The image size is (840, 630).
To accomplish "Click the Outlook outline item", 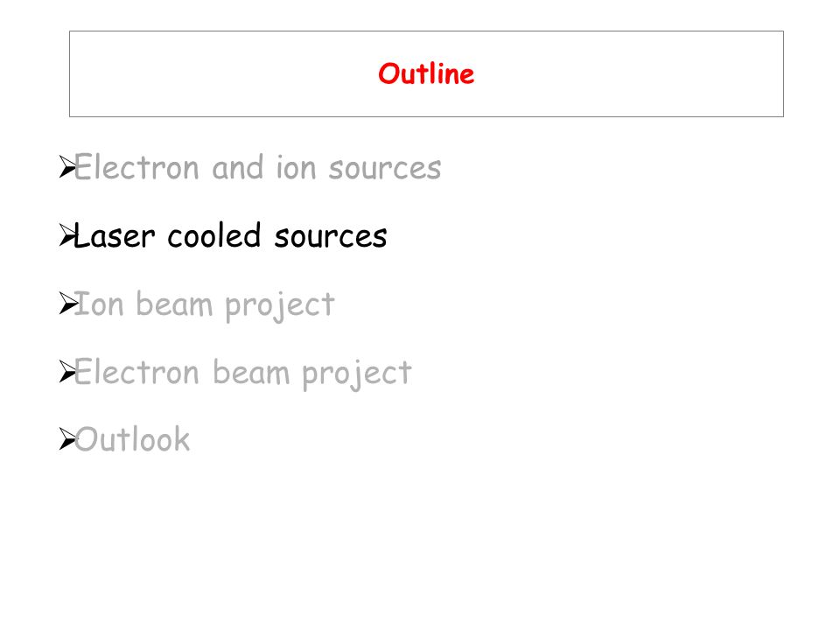I will click(x=132, y=440).
